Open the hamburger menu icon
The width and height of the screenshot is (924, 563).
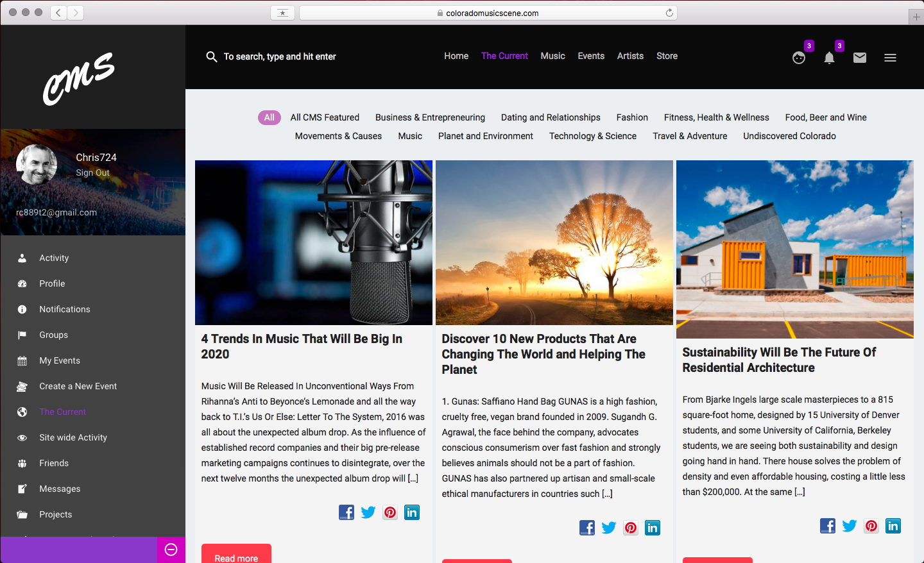tap(890, 58)
